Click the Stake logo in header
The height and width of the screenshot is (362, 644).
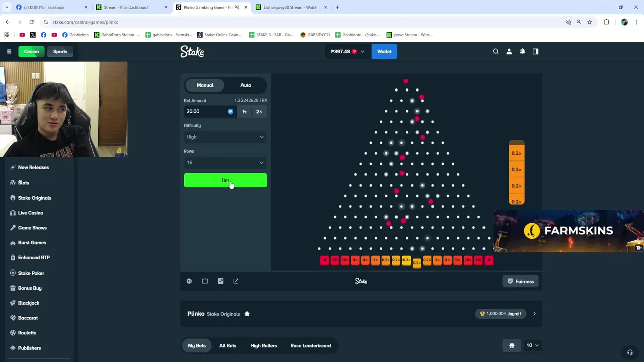[192, 51]
